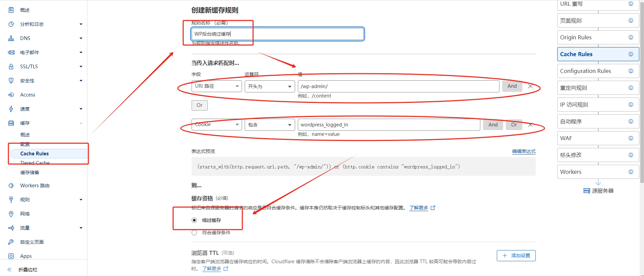Remove the /wp-admin/ condition row with X
This screenshot has height=276, width=644.
[x=530, y=86]
